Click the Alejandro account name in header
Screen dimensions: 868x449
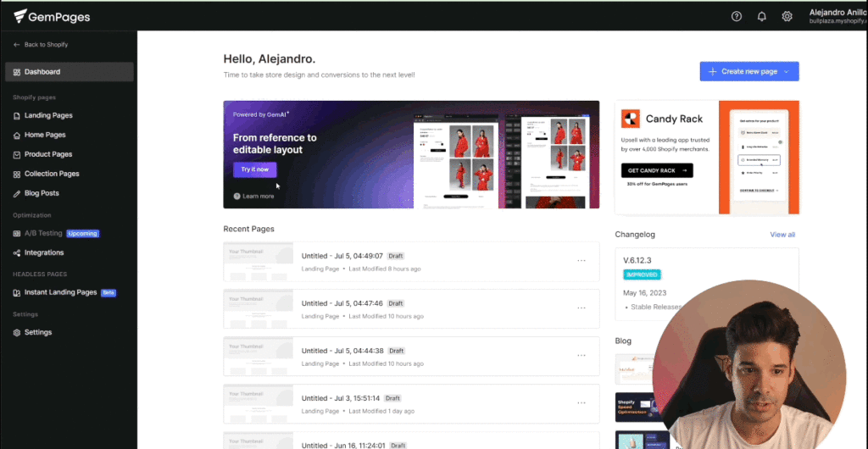pyautogui.click(x=838, y=13)
